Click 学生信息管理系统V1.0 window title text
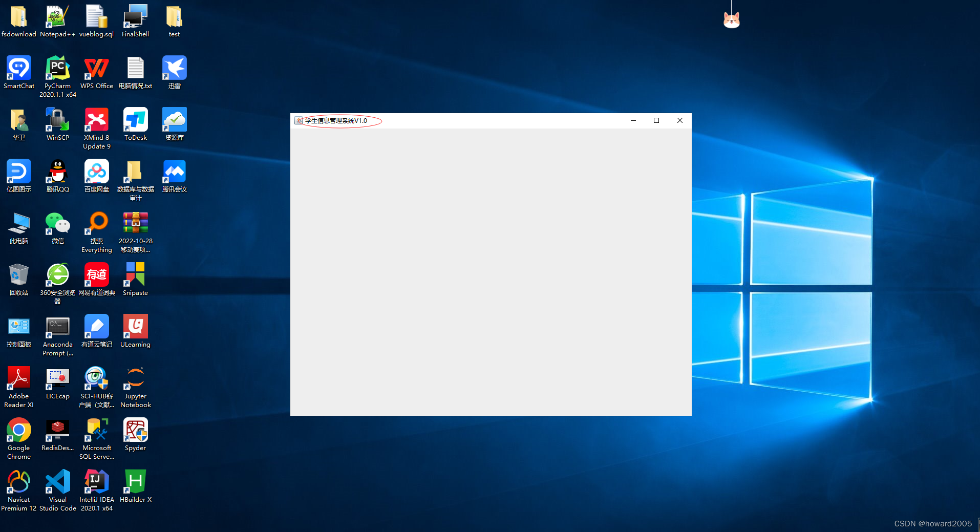Screen dimensions: 980x532 click(336, 121)
